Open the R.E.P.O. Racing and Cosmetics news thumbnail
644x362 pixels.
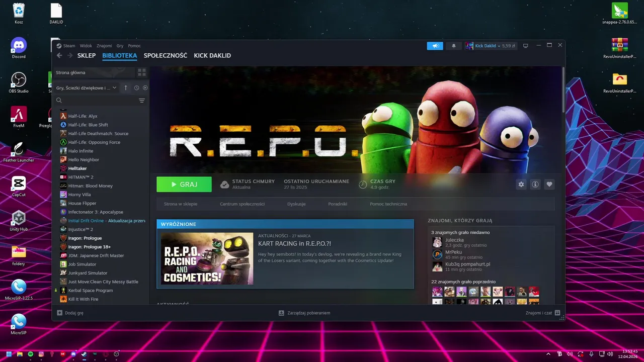pyautogui.click(x=207, y=258)
